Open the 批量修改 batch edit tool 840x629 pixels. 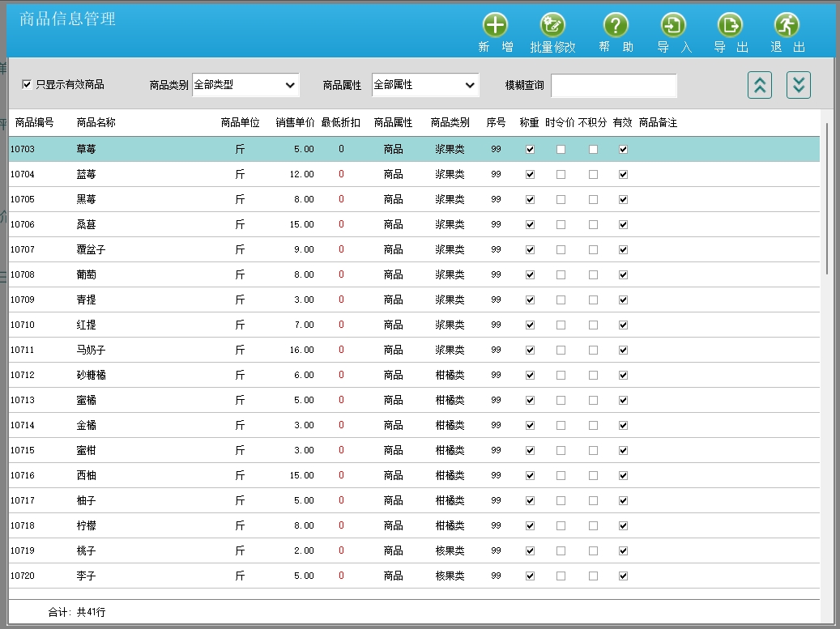(552, 25)
